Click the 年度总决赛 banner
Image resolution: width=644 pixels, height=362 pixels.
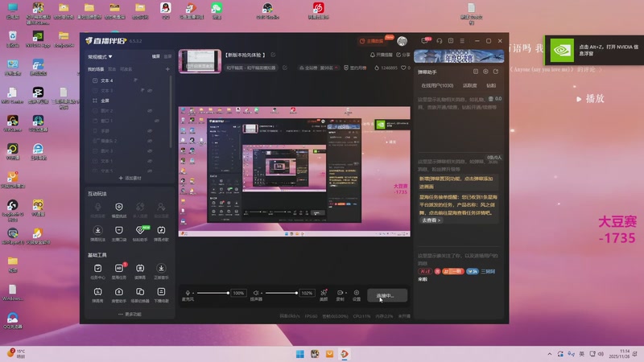click(459, 56)
